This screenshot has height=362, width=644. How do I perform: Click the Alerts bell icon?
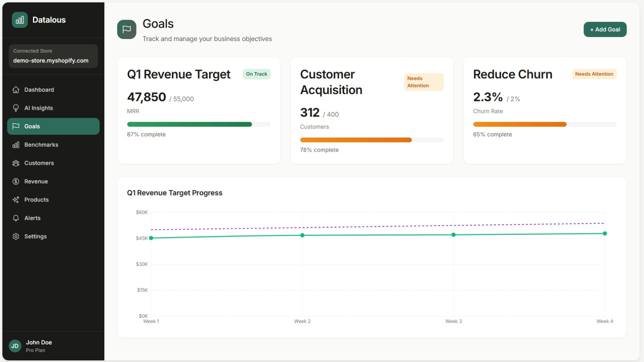click(16, 218)
